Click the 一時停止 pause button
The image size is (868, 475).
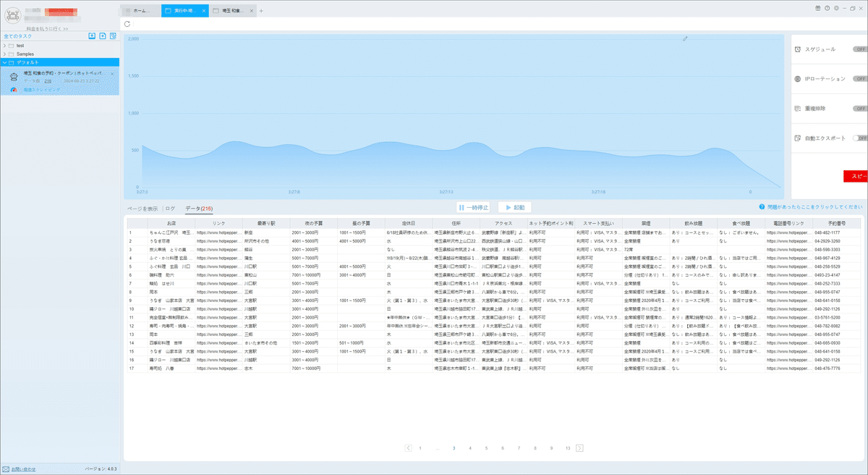473,207
